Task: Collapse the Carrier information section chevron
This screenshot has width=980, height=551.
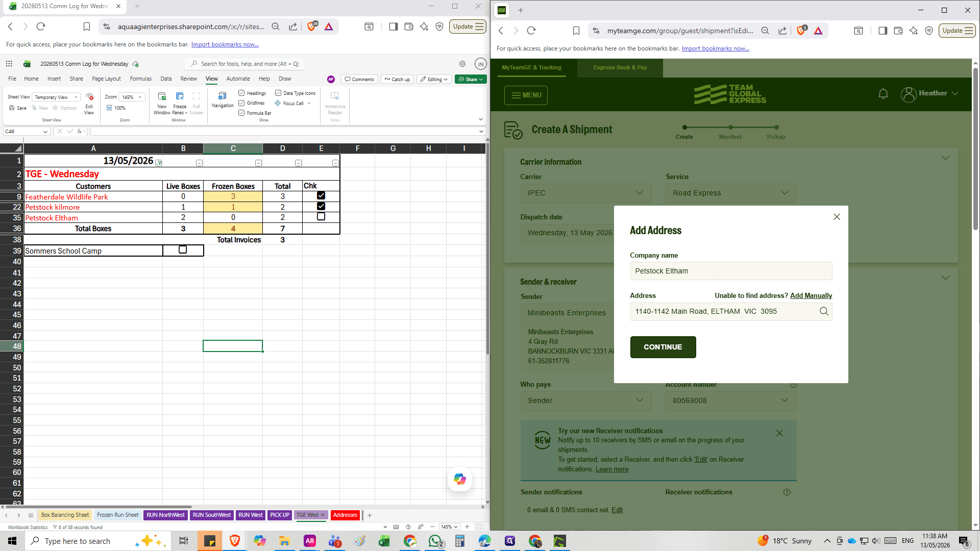Action: pos(945,158)
